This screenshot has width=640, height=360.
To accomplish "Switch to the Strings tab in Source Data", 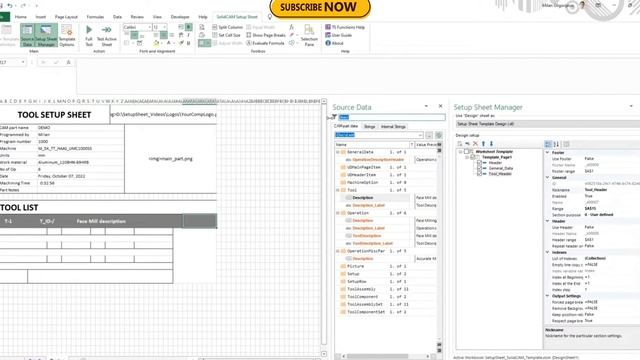I will [x=369, y=127].
